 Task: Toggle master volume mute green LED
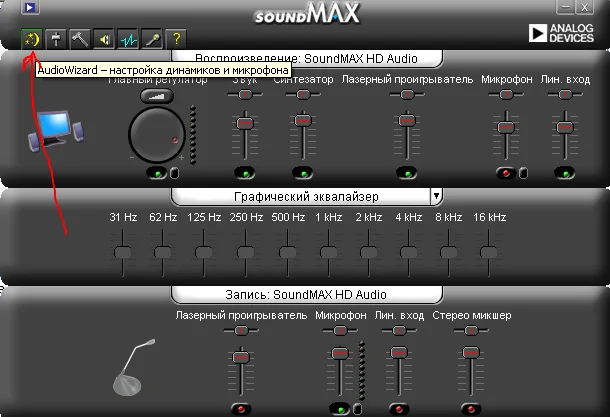pos(157,173)
